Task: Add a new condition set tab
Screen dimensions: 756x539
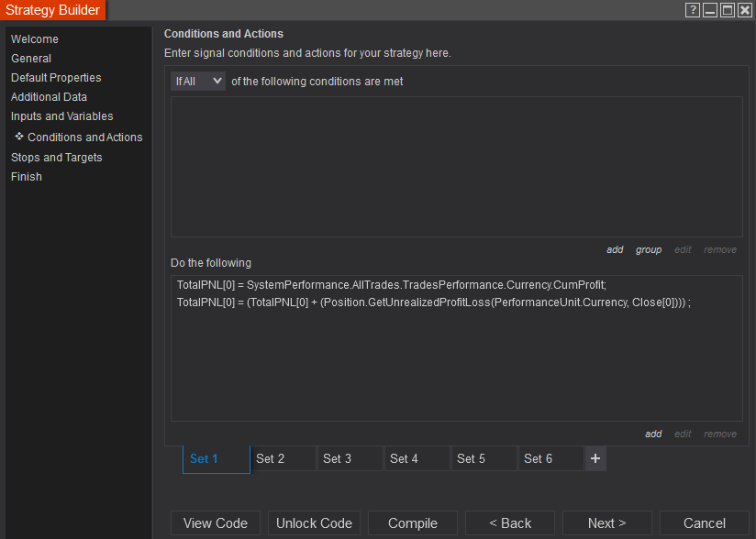Action: [595, 458]
